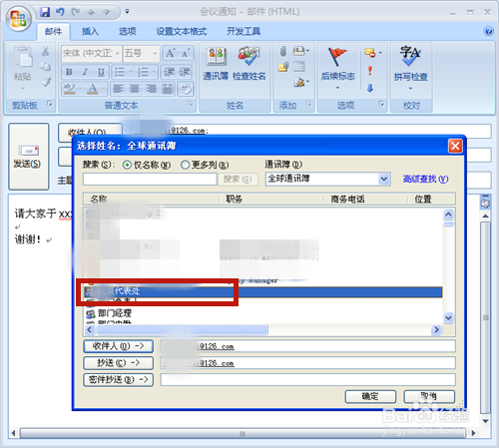The image size is (499, 448).
Task: Open the 设置文本格式 ribbon tab
Action: (x=182, y=32)
